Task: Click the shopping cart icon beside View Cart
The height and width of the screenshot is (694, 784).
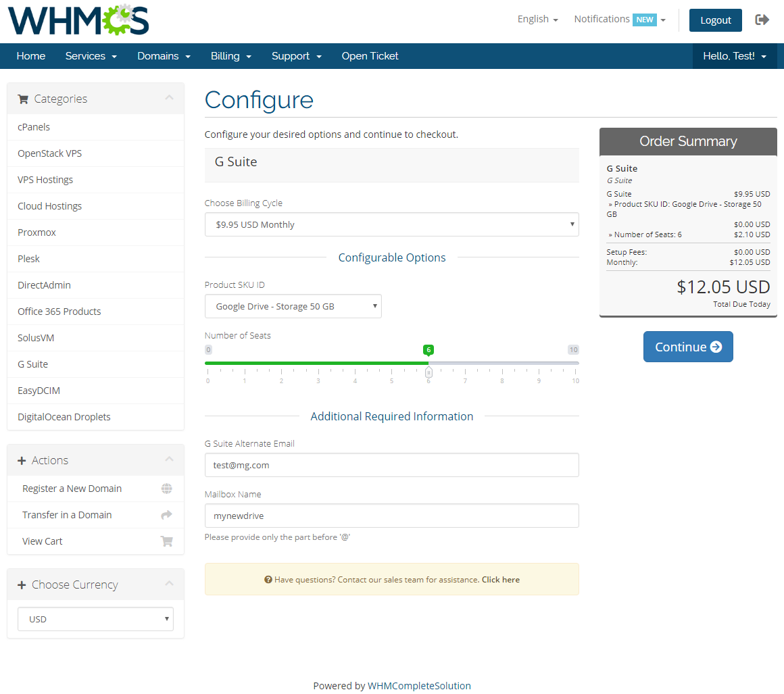Action: (x=166, y=541)
